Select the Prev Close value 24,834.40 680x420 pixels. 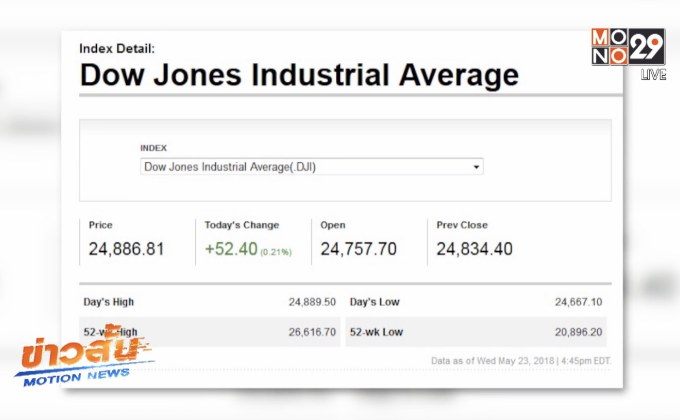pos(474,249)
